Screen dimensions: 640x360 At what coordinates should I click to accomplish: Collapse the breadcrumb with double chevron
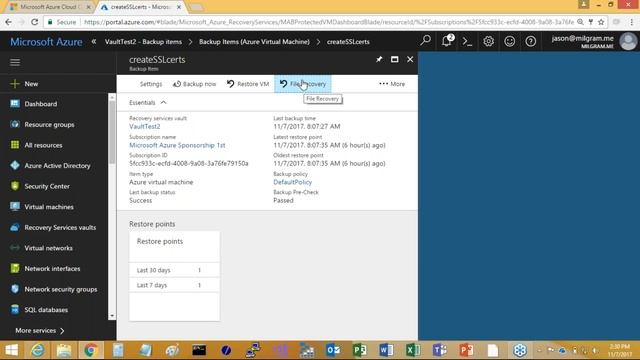(94, 42)
